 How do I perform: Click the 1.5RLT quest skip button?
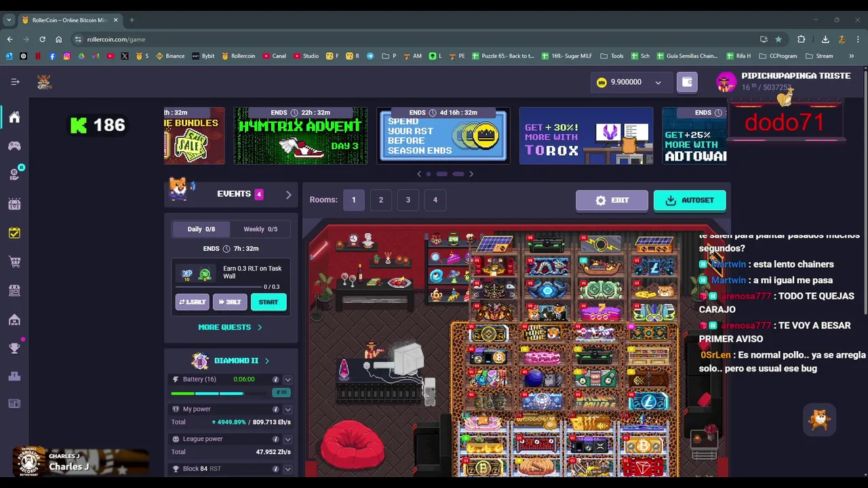pyautogui.click(x=192, y=302)
